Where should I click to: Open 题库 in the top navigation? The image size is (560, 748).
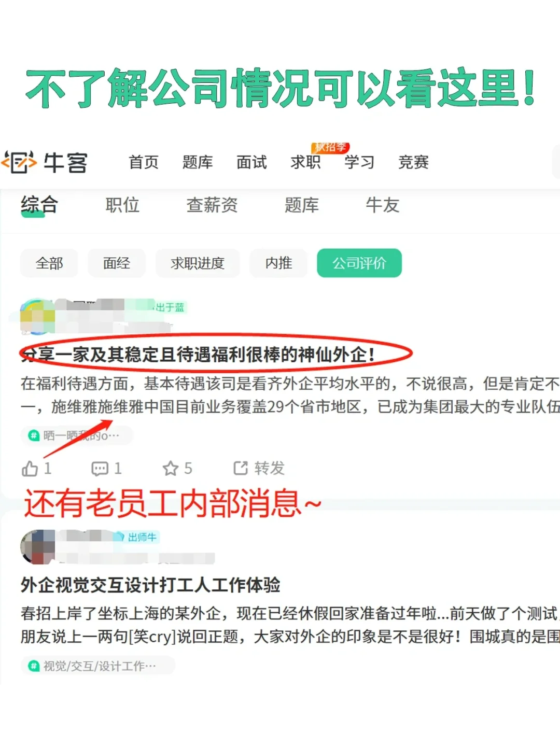[x=198, y=162]
